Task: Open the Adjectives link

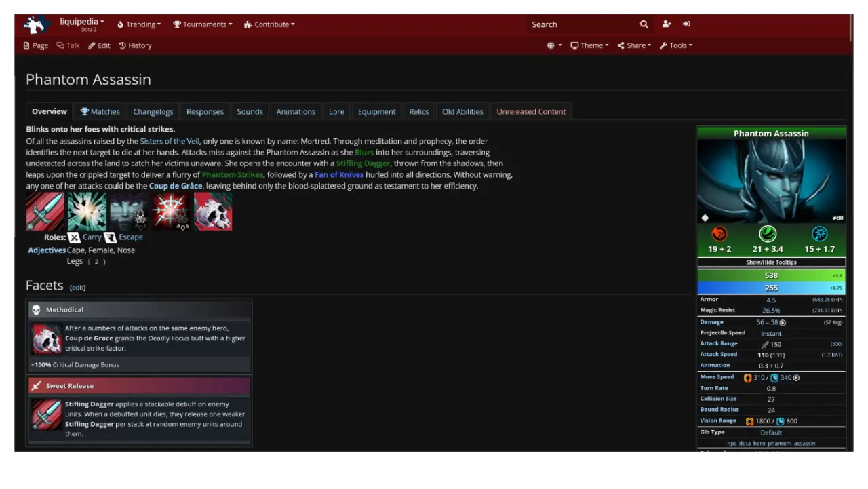Action: coord(47,250)
